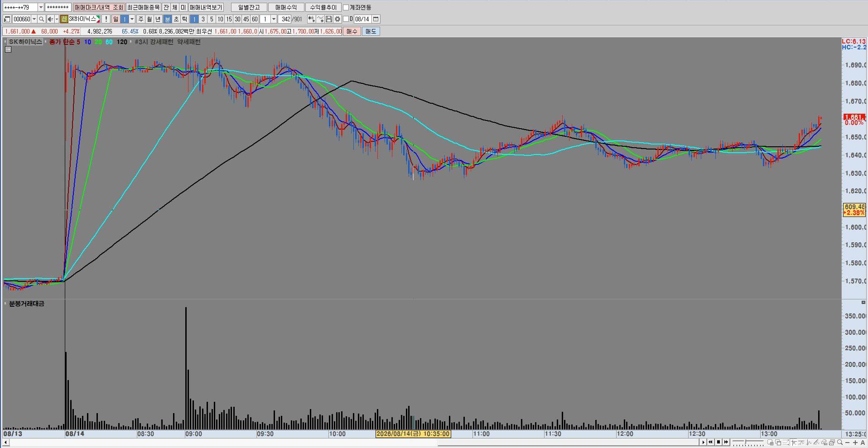Click the dashed trend range icon in bottom toolbar

[x=786, y=443]
